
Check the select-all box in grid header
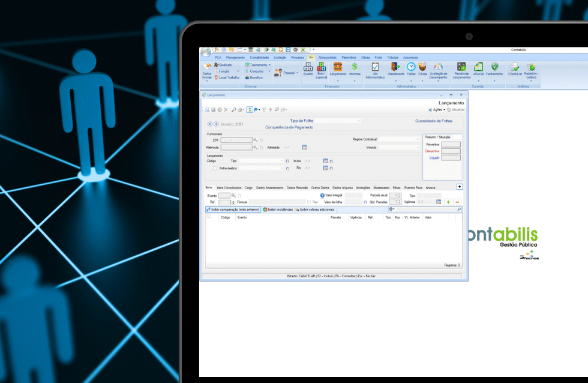coord(209,217)
